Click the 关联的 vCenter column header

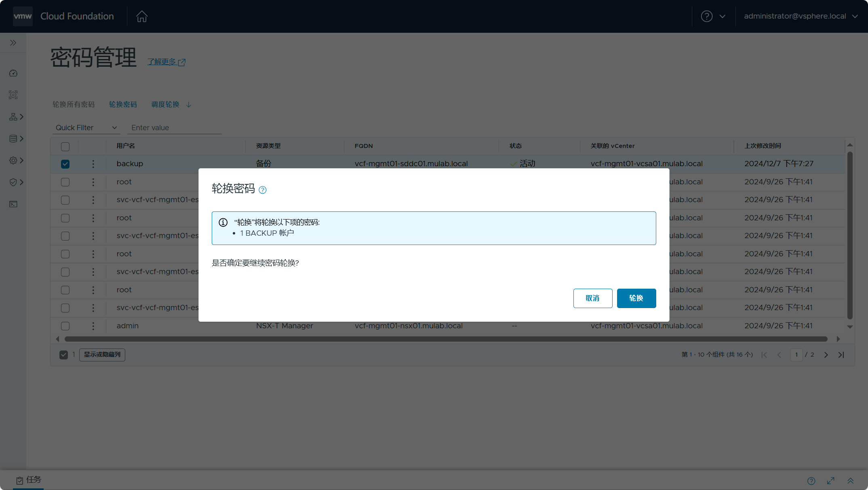click(613, 146)
